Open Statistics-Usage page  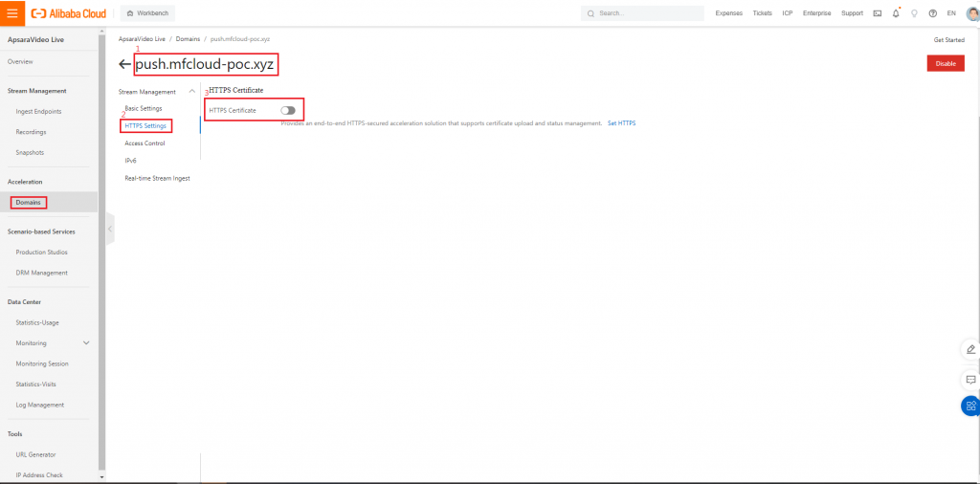coord(37,323)
